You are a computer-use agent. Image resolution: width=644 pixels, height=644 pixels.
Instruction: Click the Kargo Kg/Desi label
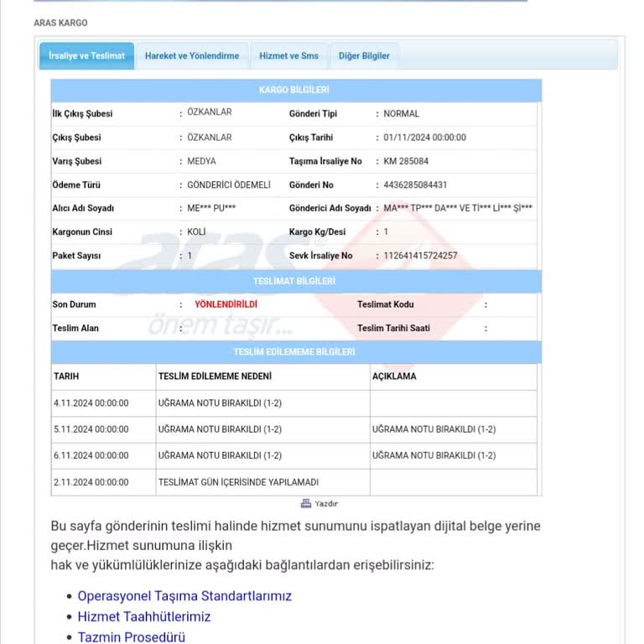(317, 232)
